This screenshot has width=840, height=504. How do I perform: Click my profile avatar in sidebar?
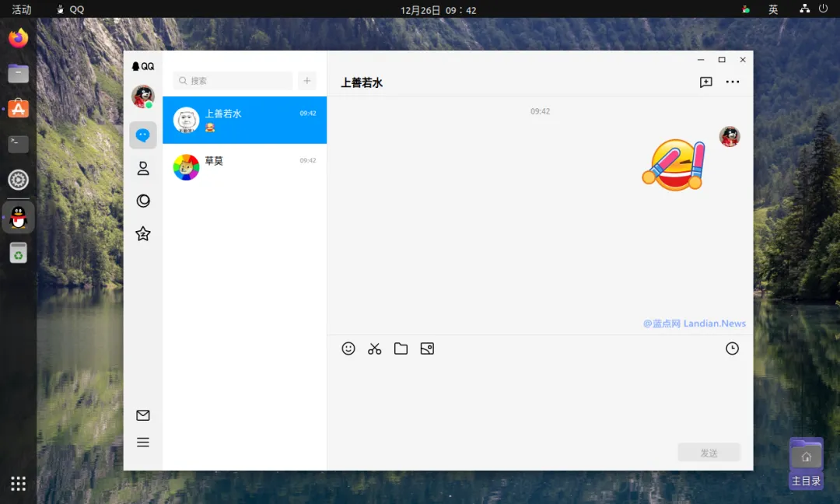[143, 96]
